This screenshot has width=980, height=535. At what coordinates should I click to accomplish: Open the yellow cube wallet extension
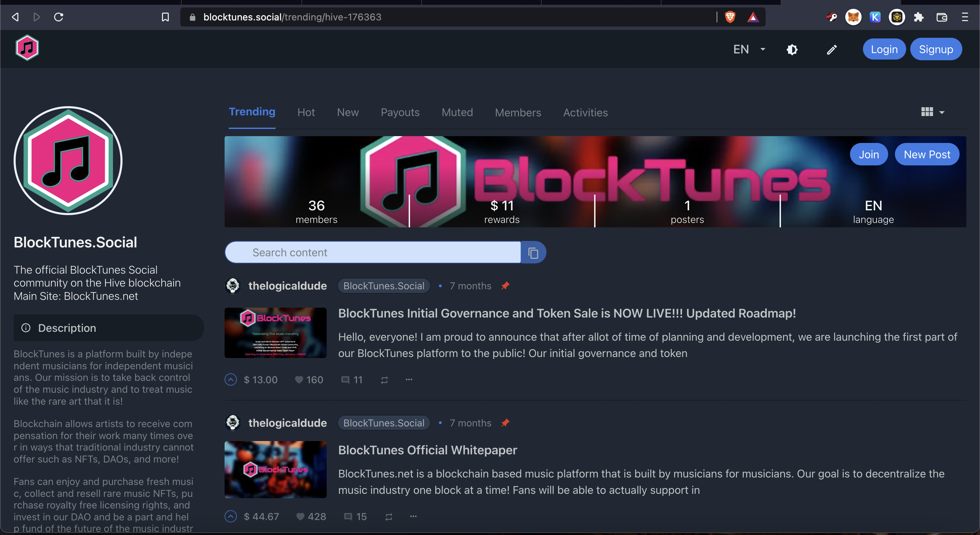coord(897,17)
